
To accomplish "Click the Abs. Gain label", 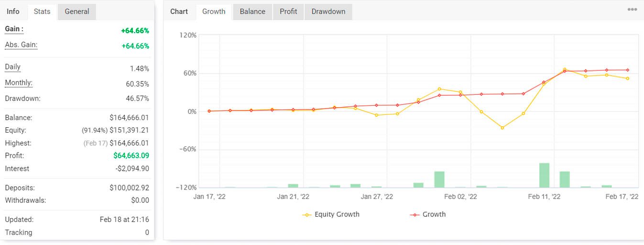I will 21,45.
